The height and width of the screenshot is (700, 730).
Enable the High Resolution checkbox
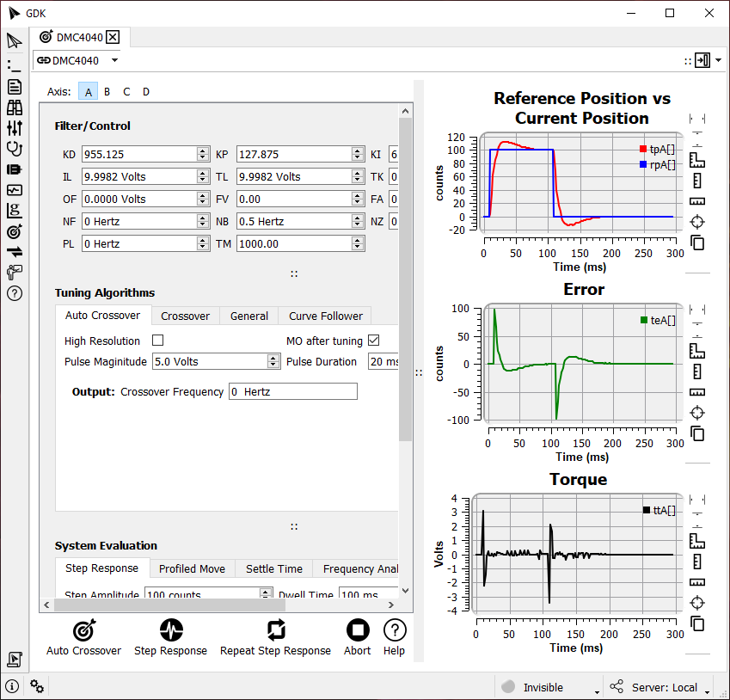(x=157, y=341)
